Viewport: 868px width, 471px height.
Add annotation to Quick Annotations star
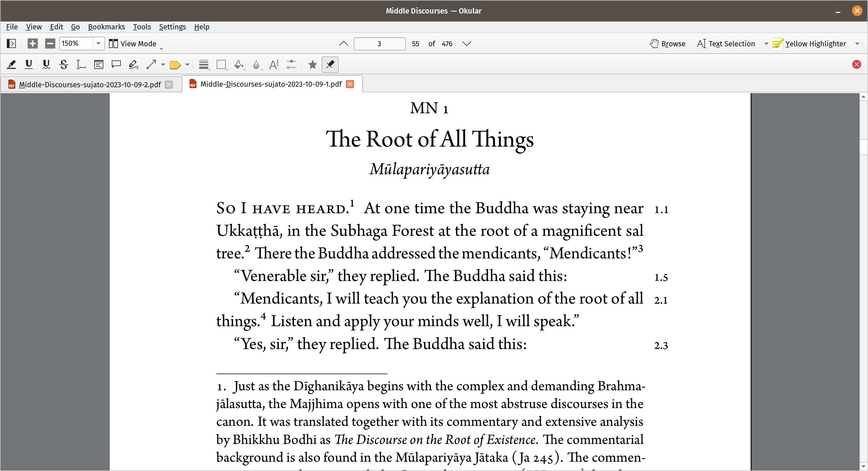pyautogui.click(x=312, y=64)
